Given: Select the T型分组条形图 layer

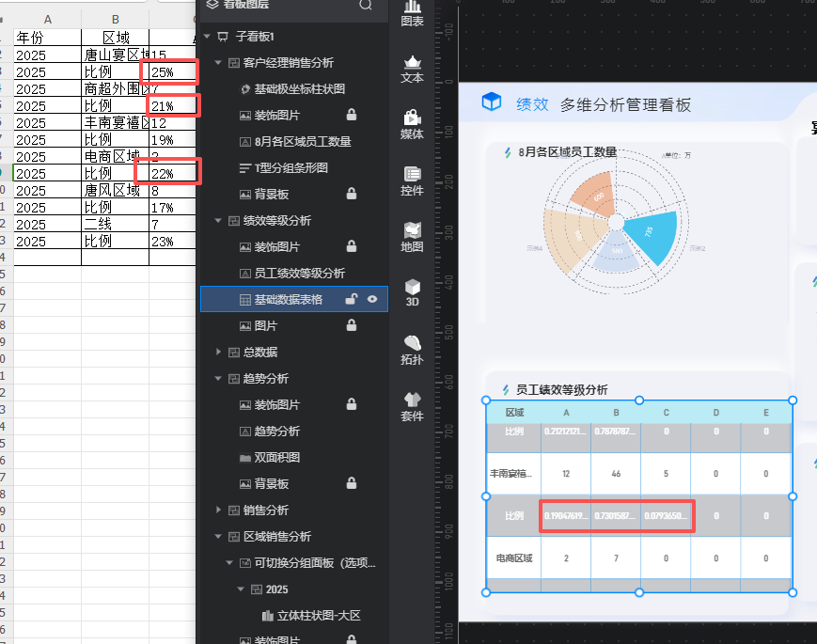Looking at the screenshot, I should tap(291, 168).
